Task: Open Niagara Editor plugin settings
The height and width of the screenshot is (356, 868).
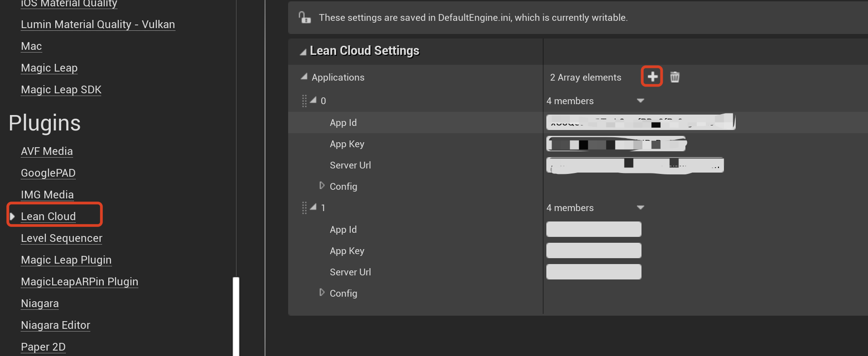Action: 55,325
